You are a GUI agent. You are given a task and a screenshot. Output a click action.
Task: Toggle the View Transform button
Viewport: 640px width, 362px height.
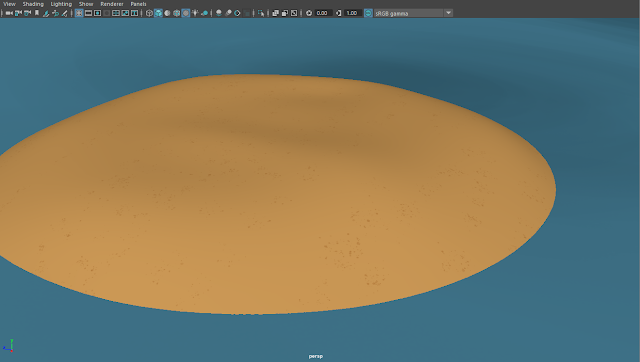(368, 13)
